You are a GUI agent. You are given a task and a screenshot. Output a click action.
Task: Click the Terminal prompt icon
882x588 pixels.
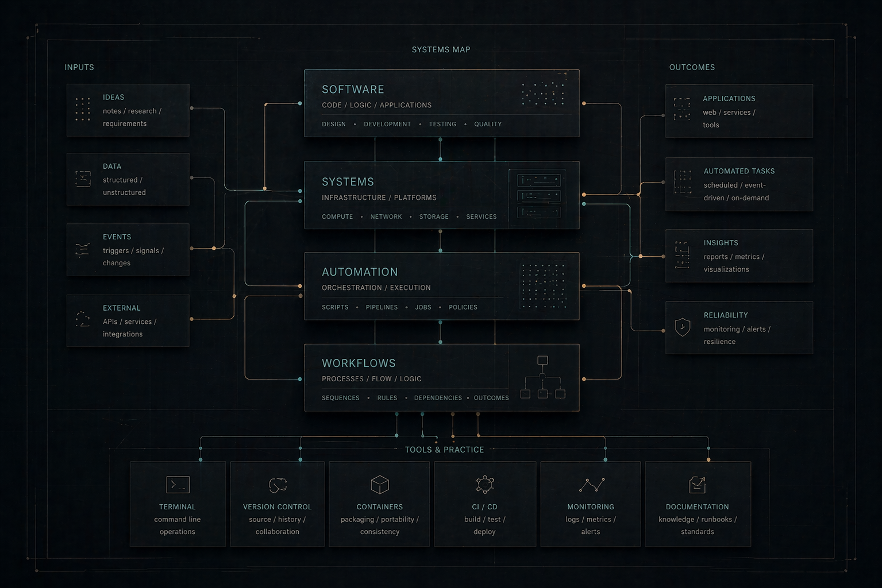pos(178,485)
